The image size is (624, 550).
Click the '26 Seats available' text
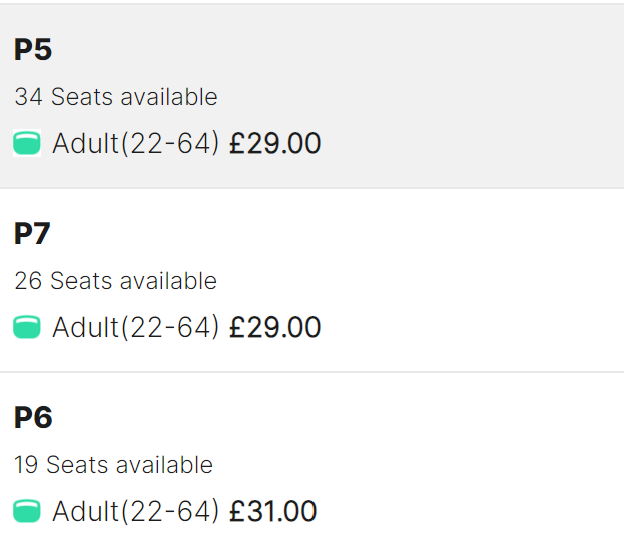point(115,281)
